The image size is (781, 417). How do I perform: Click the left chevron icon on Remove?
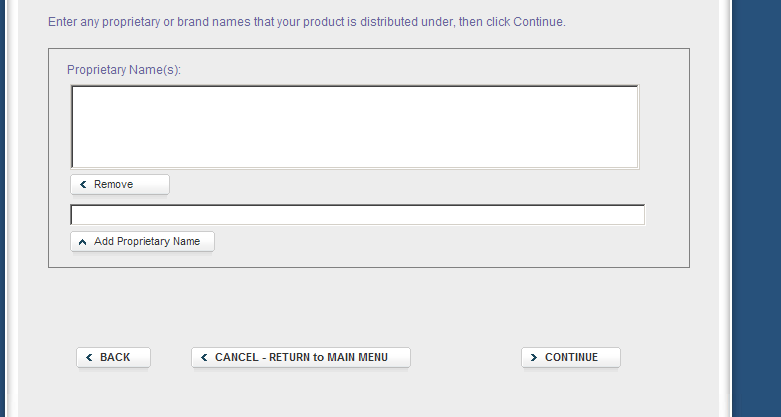click(83, 185)
